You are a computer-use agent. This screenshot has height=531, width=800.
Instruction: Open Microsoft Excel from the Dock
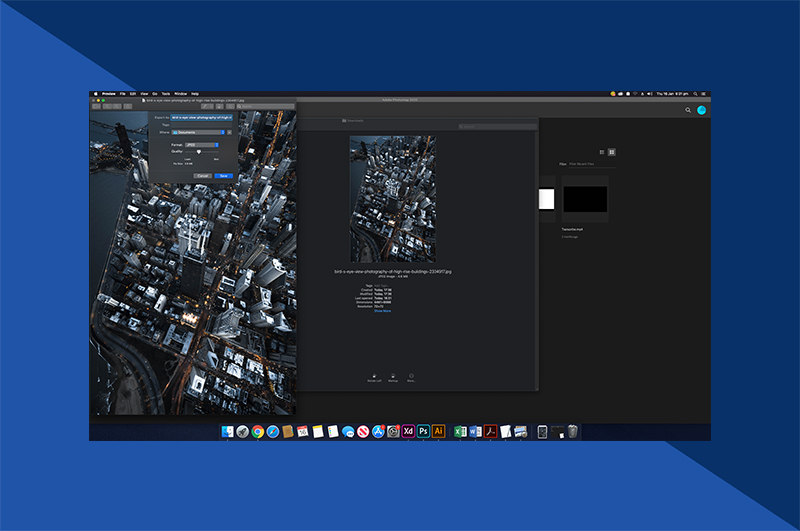(x=460, y=432)
